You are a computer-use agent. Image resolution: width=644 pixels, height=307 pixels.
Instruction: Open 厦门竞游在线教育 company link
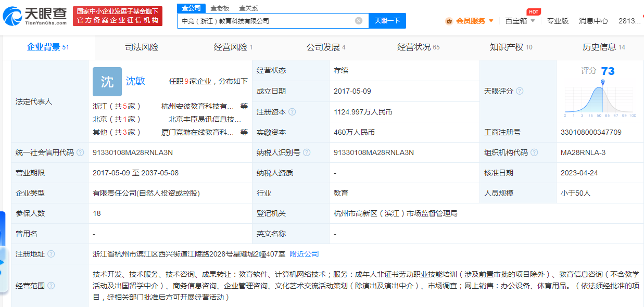[198, 132]
